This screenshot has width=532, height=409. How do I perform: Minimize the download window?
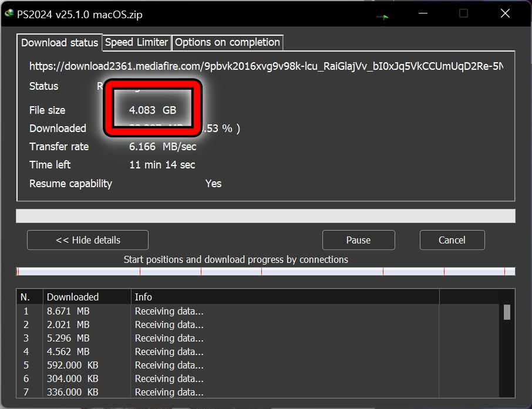pyautogui.click(x=423, y=13)
